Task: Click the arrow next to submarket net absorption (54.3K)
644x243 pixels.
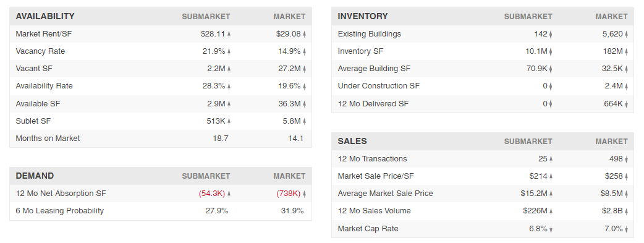Action: click(229, 194)
